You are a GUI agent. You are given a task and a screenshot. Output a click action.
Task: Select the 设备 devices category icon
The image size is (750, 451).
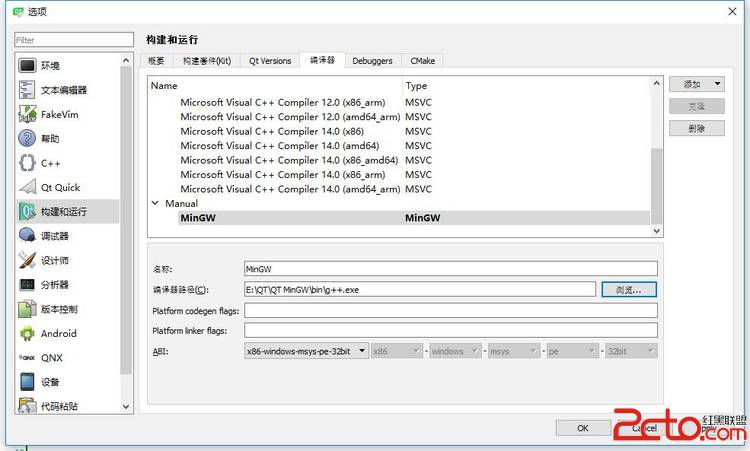click(27, 382)
